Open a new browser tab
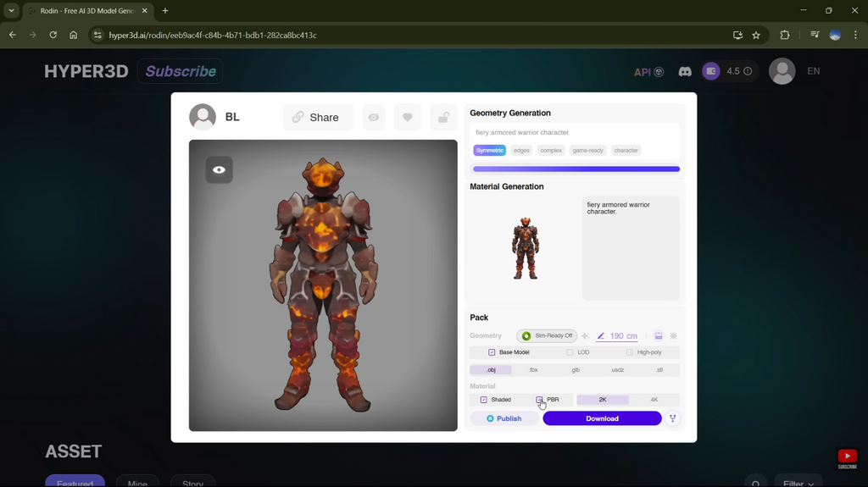Image resolution: width=868 pixels, height=487 pixels. pyautogui.click(x=165, y=10)
